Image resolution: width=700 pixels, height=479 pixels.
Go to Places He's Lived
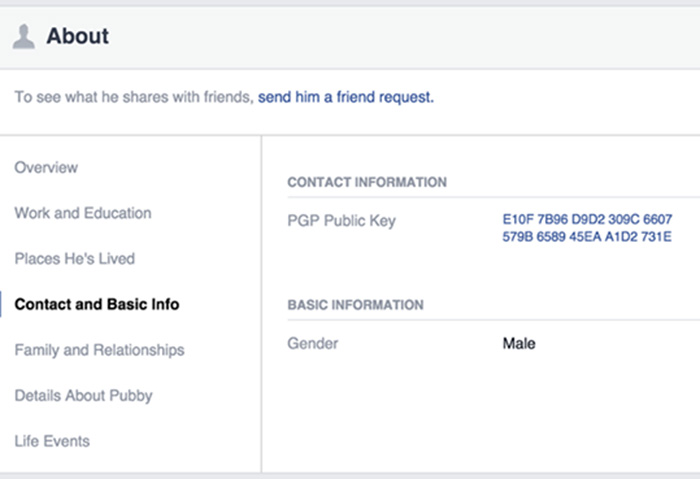click(x=75, y=258)
